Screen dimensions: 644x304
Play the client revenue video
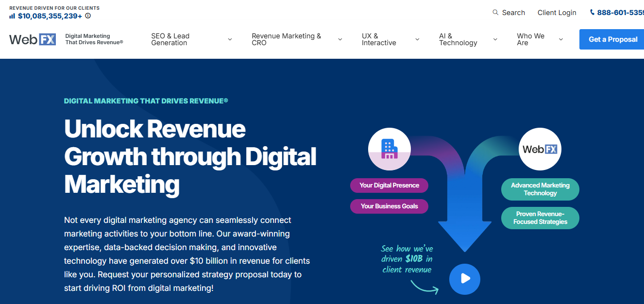(x=465, y=279)
